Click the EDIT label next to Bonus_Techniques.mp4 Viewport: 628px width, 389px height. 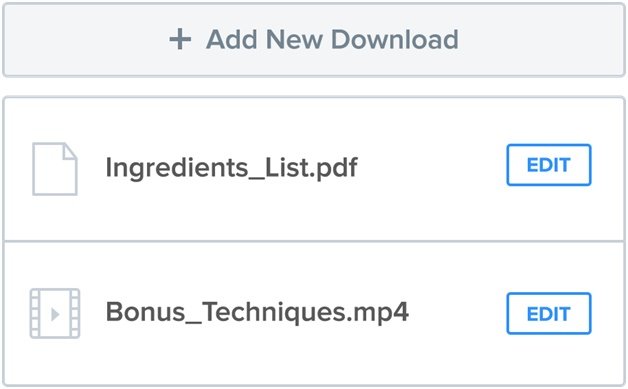[x=549, y=314]
